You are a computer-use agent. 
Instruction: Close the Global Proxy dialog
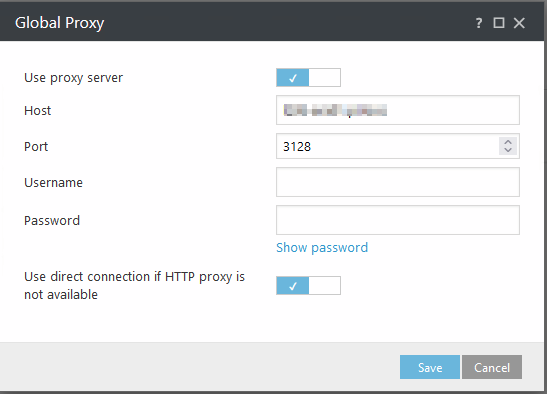pos(519,23)
